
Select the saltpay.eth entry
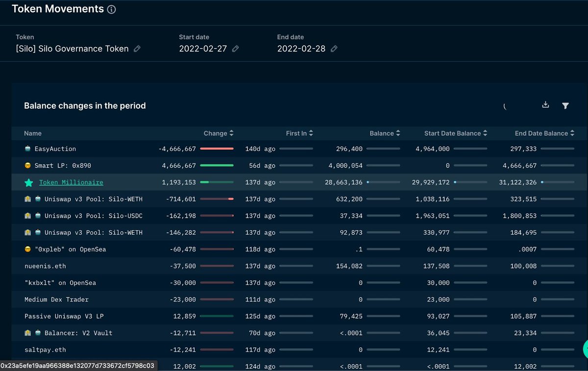point(45,350)
